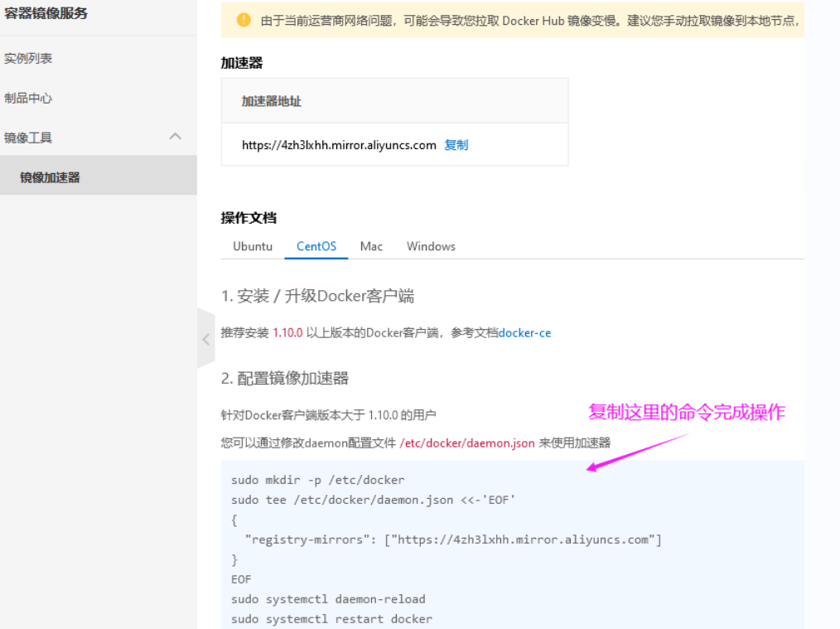The width and height of the screenshot is (840, 629).
Task: Switch to the Ubuntu tab
Action: (252, 246)
